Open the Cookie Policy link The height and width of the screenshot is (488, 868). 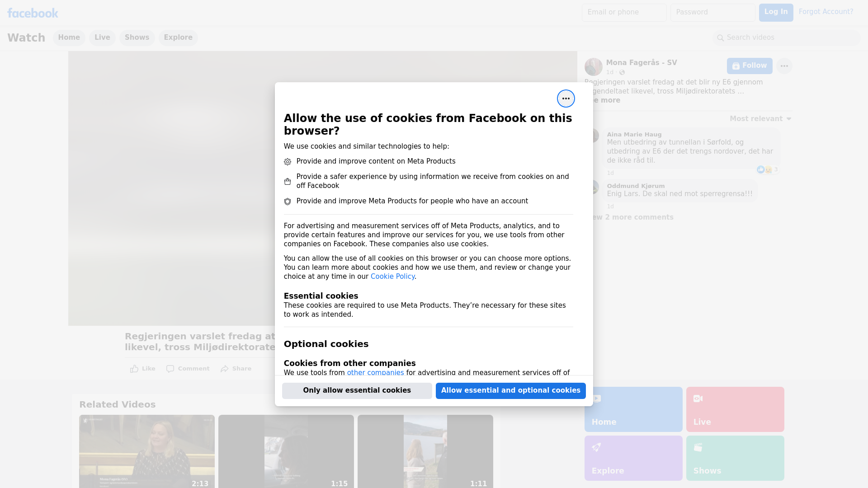(x=392, y=277)
